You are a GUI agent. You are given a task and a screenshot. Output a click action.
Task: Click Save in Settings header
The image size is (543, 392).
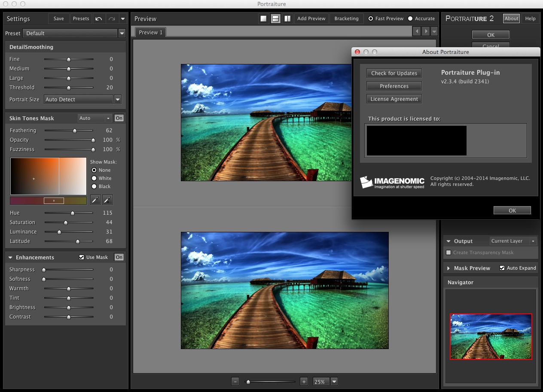(59, 18)
